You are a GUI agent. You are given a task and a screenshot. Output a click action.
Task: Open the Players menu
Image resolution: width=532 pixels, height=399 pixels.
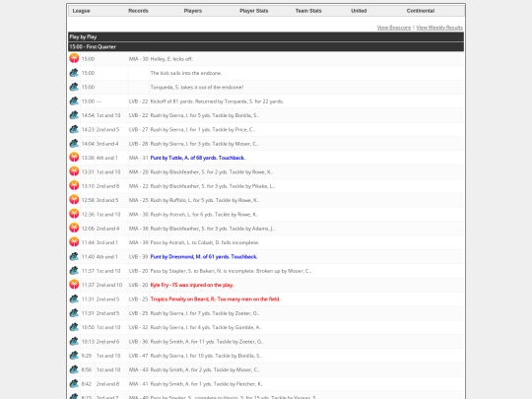[x=193, y=11]
